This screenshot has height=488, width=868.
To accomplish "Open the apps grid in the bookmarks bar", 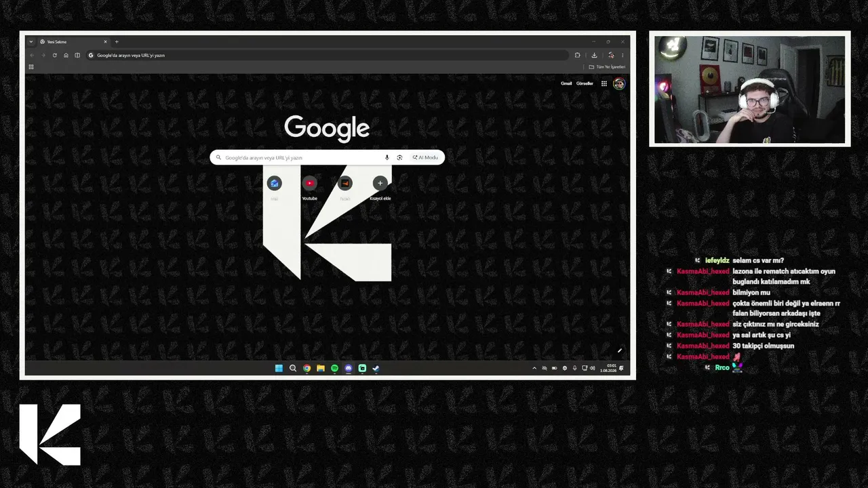I will (31, 67).
